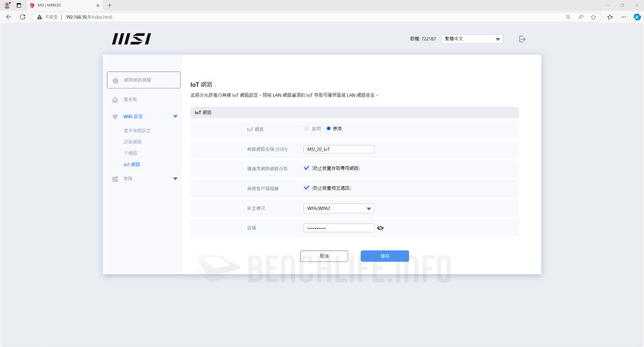Log out via the exit icon
The height and width of the screenshot is (347, 644).
pos(522,39)
